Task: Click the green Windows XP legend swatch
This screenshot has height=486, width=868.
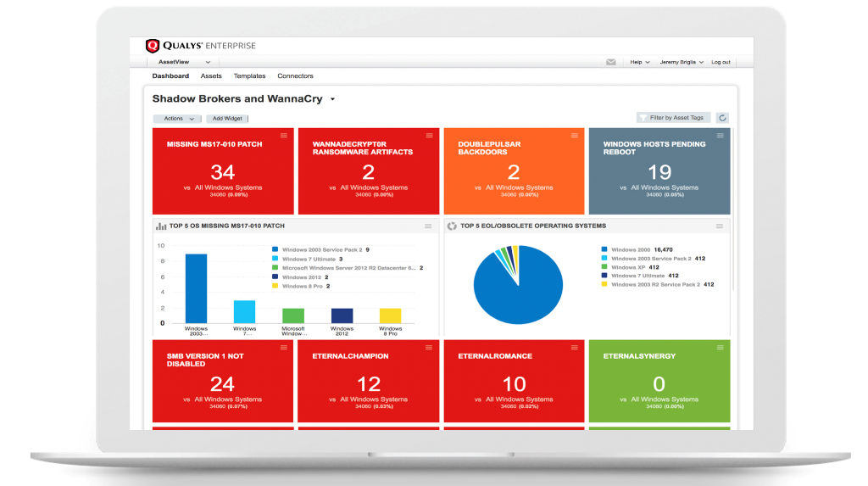Action: (x=604, y=267)
